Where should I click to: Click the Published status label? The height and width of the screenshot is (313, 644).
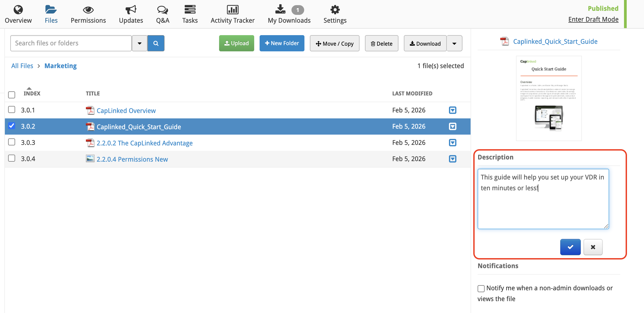point(603,9)
